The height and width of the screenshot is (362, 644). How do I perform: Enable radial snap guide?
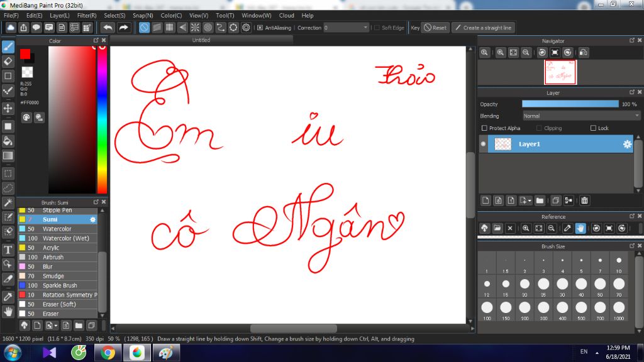coord(195,28)
